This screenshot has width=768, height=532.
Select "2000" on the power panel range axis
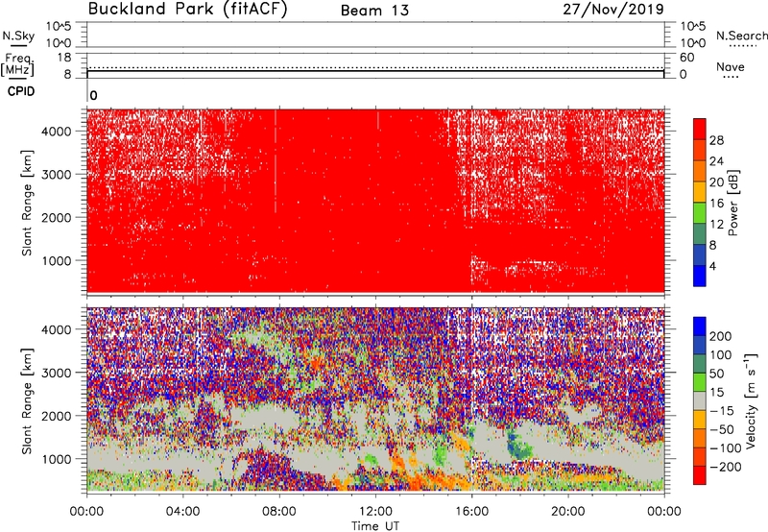pos(57,217)
